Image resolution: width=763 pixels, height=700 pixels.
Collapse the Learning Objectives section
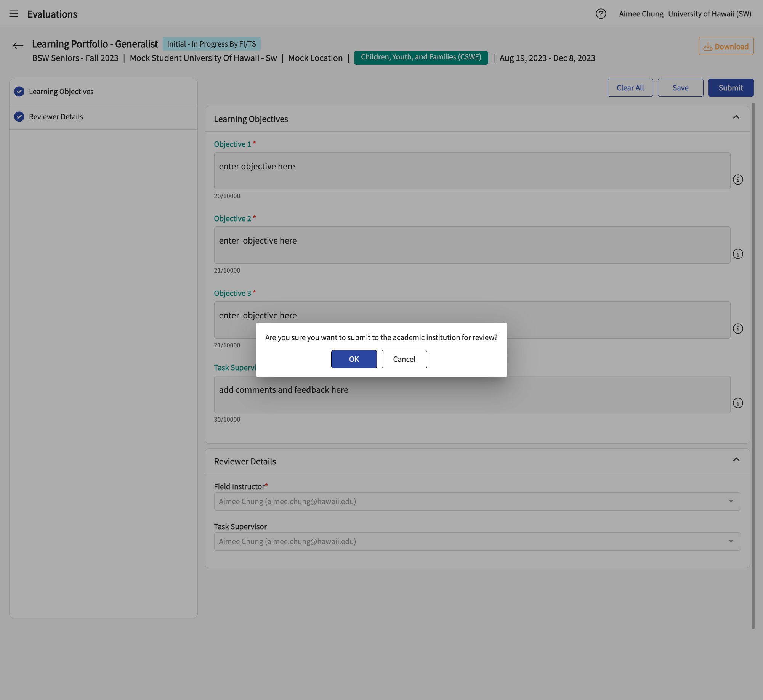(736, 117)
